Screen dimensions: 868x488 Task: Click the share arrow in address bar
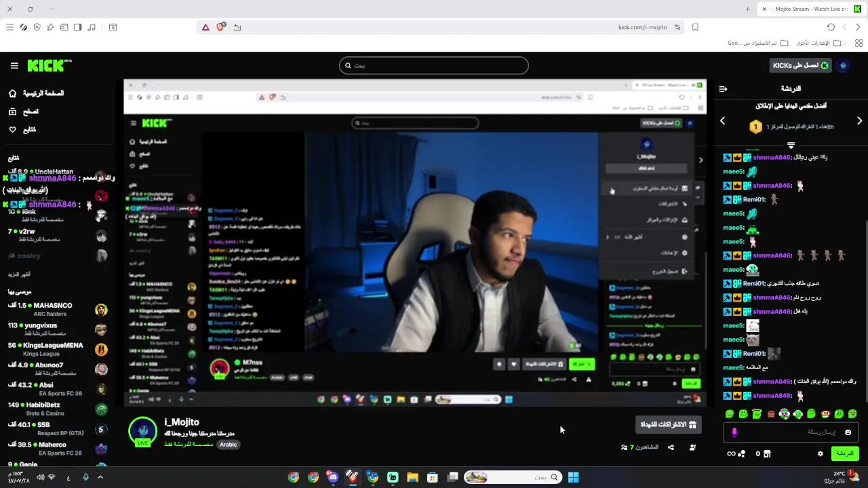(x=237, y=27)
